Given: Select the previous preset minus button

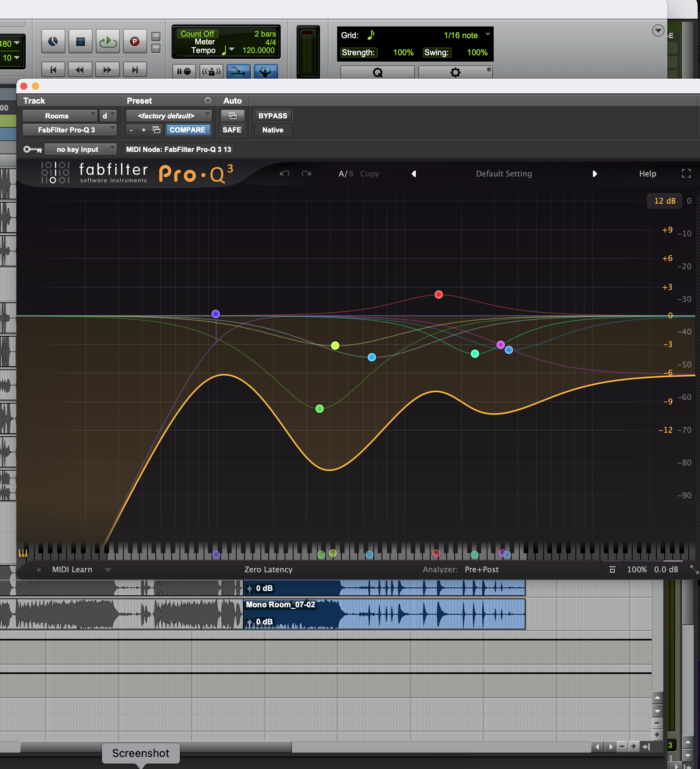Looking at the screenshot, I should [131, 130].
